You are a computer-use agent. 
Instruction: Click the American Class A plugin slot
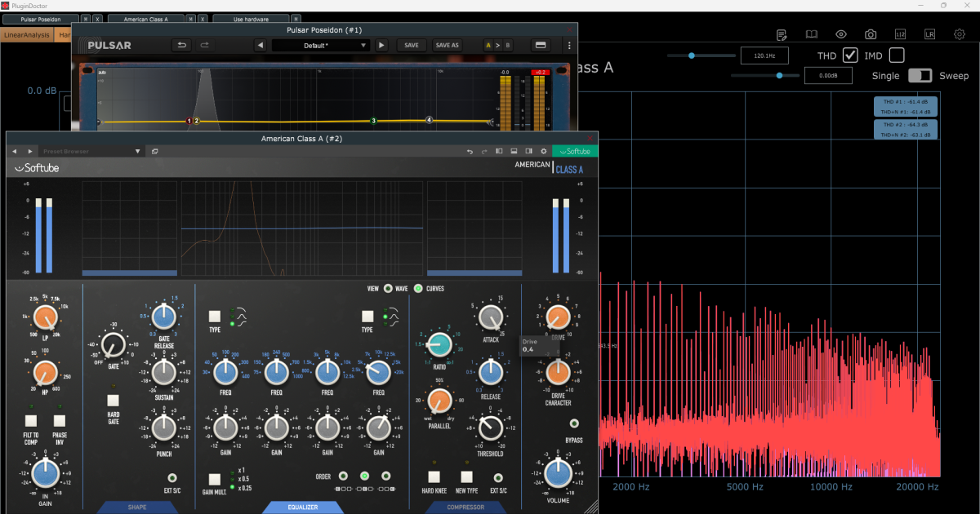(x=146, y=18)
